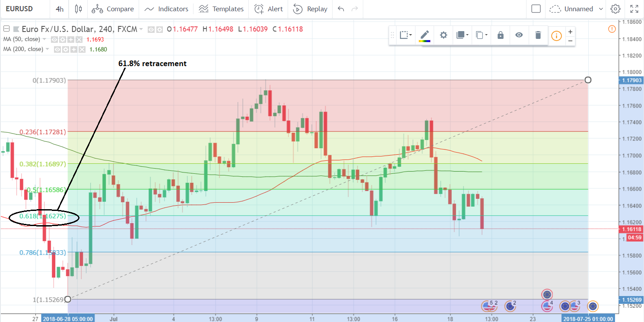
Task: Click the Alert button
Action: [269, 9]
